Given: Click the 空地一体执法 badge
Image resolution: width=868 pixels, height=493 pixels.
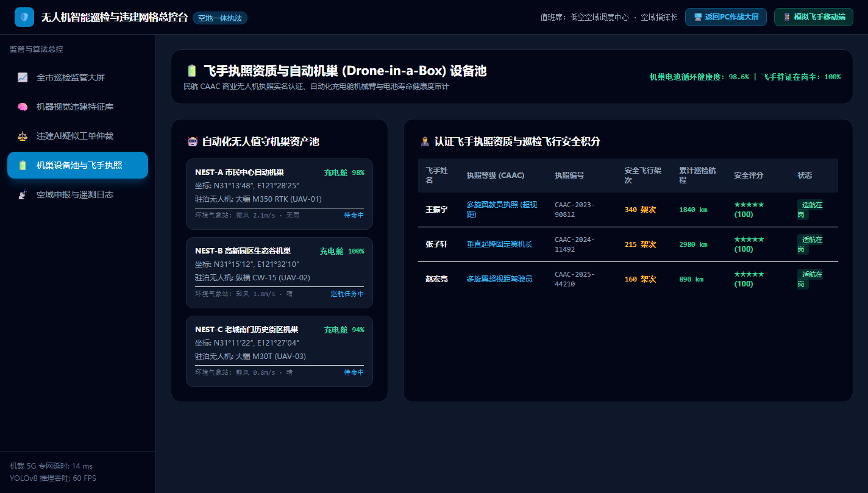Looking at the screenshot, I should point(220,18).
